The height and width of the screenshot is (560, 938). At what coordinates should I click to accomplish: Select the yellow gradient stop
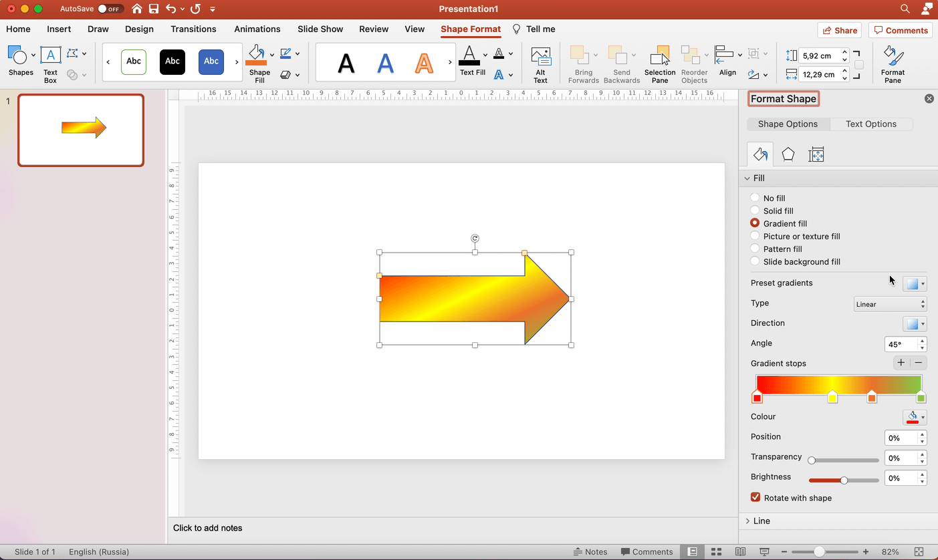click(832, 397)
